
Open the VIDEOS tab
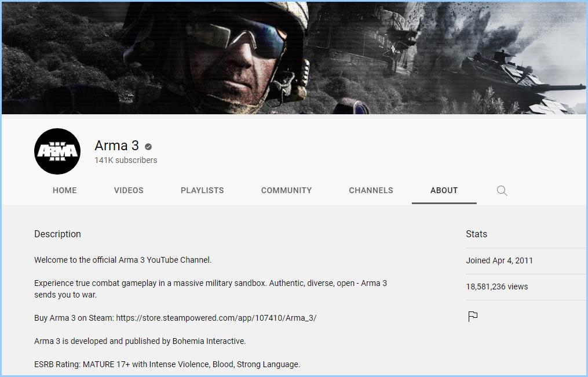pos(129,190)
